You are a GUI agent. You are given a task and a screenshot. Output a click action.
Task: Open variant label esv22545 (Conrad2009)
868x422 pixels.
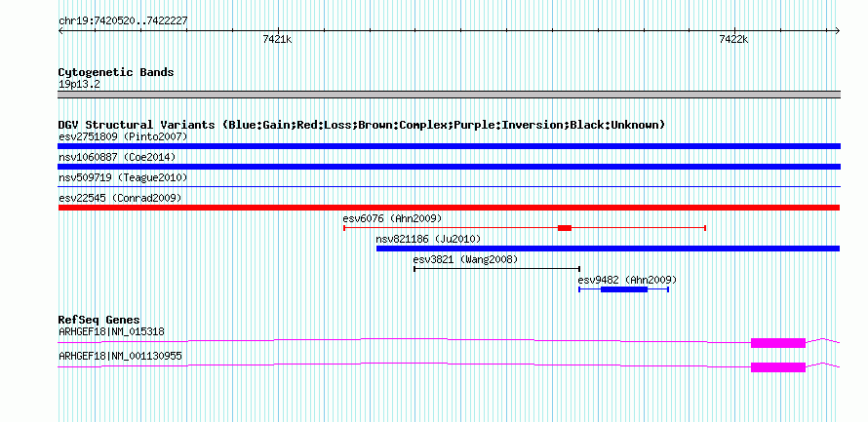(120, 198)
